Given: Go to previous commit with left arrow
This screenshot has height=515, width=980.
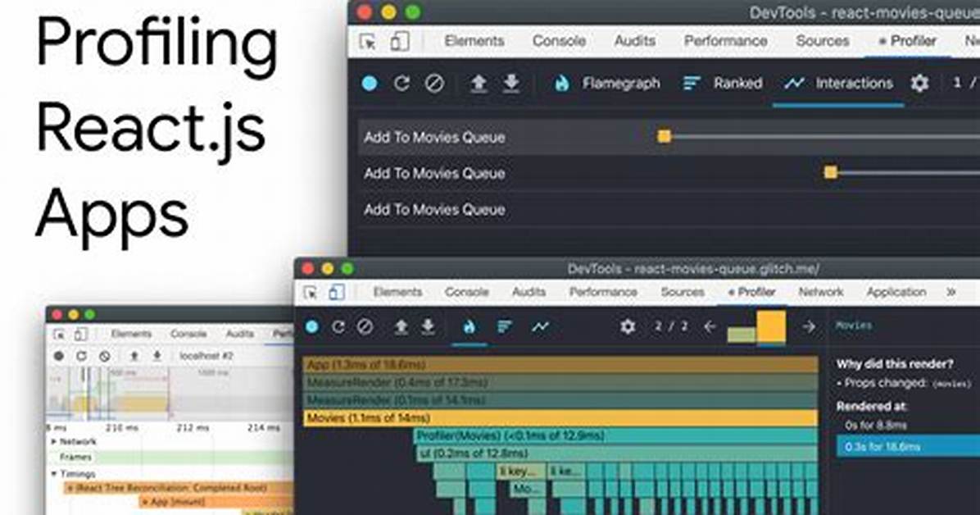Looking at the screenshot, I should (x=710, y=326).
